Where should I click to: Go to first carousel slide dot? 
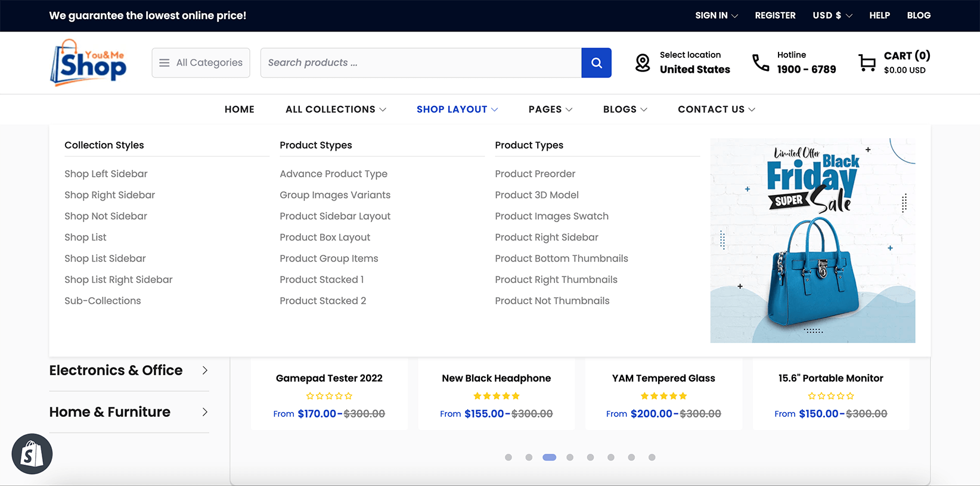(508, 457)
